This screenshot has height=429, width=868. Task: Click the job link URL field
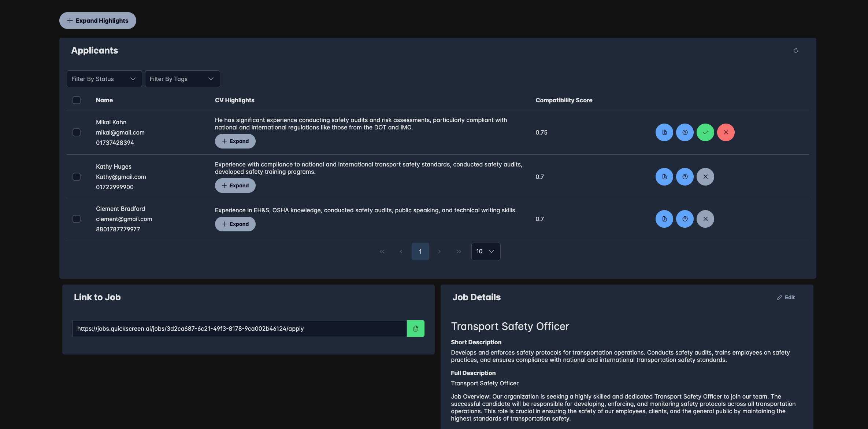[239, 329]
